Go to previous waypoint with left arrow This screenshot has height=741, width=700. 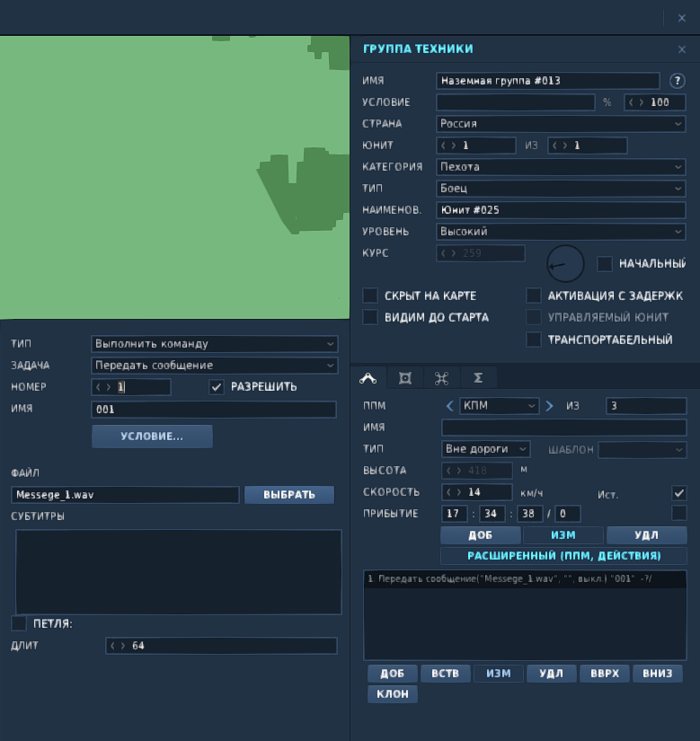[449, 406]
